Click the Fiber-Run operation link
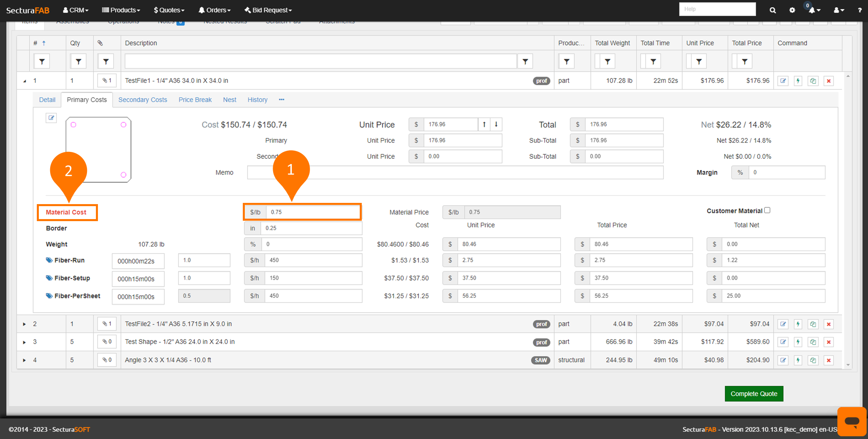The width and height of the screenshot is (868, 439). click(x=69, y=260)
